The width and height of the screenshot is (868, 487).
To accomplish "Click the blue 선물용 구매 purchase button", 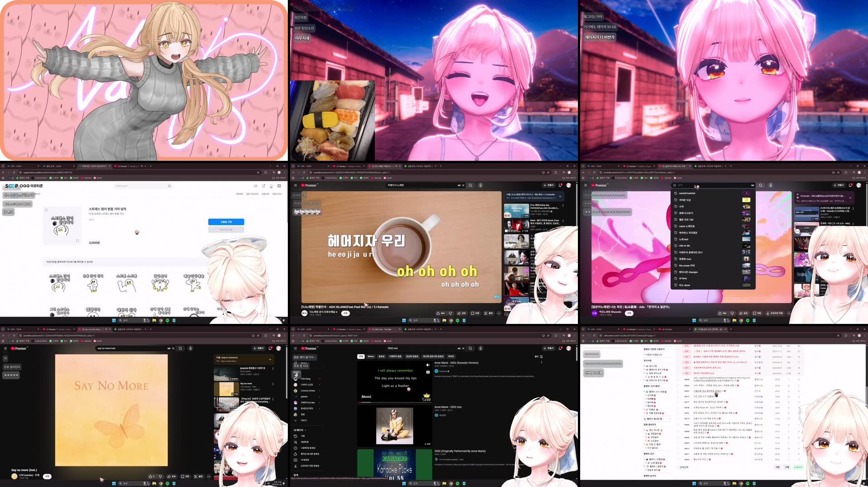I will click(x=226, y=222).
